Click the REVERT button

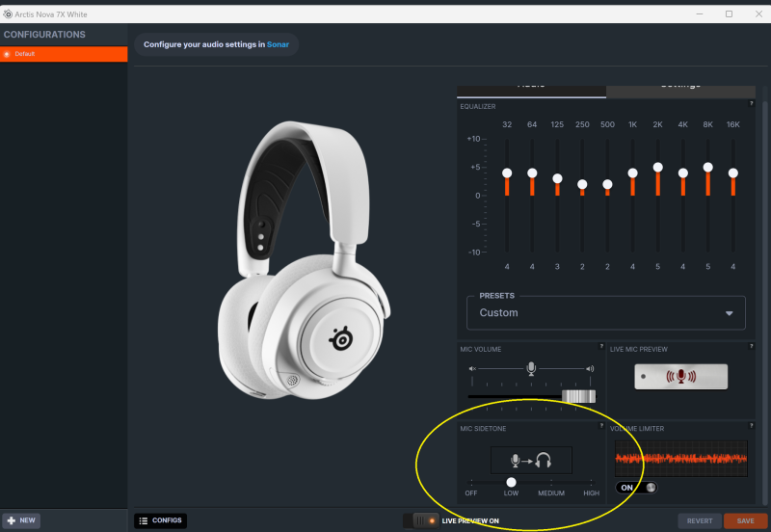700,521
